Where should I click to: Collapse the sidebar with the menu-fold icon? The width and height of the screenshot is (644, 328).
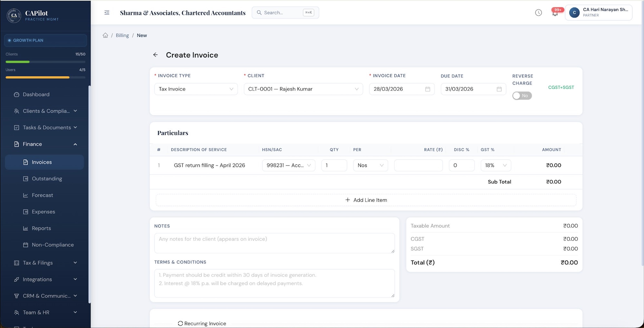click(x=107, y=12)
